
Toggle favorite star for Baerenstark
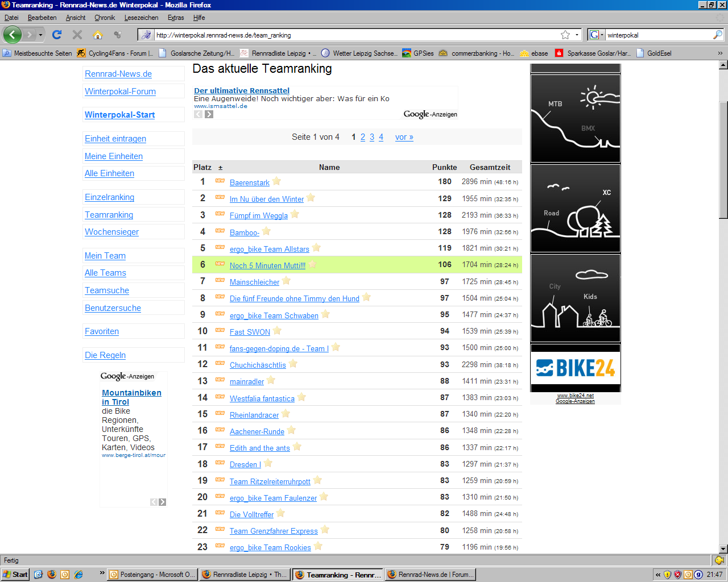coord(276,181)
